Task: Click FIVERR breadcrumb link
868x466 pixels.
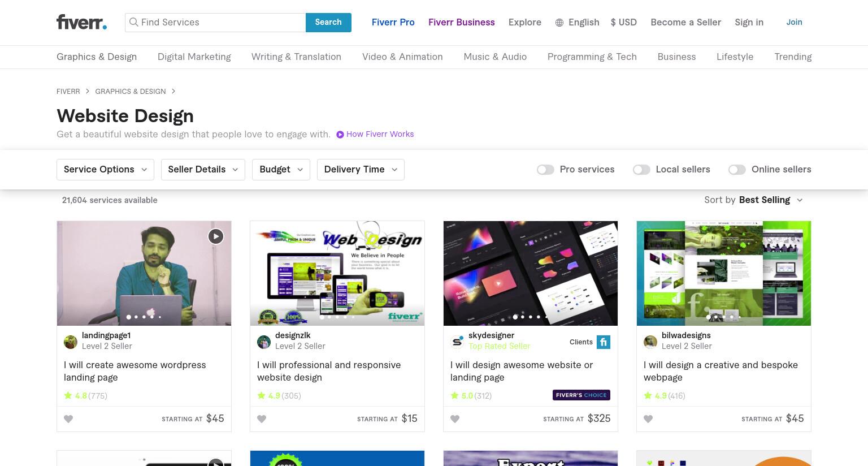Action: (x=68, y=91)
